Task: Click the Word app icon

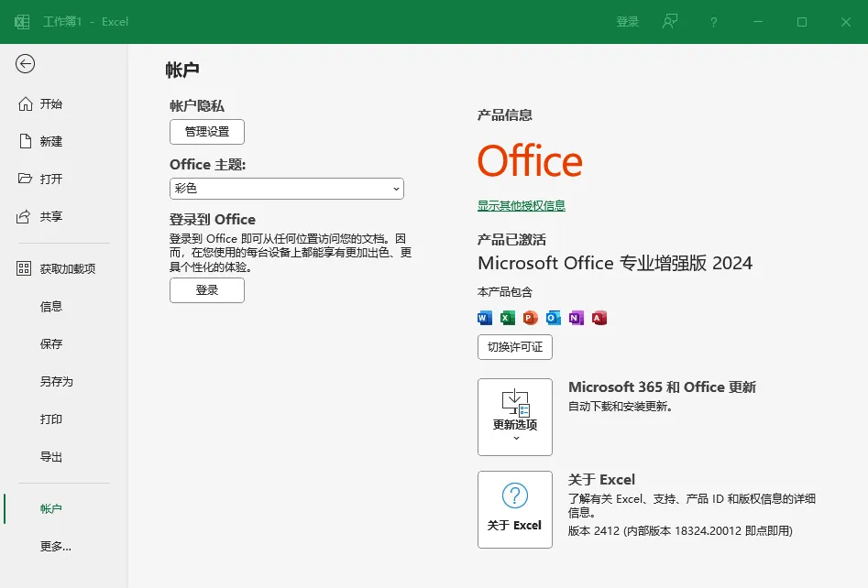Action: [x=484, y=318]
